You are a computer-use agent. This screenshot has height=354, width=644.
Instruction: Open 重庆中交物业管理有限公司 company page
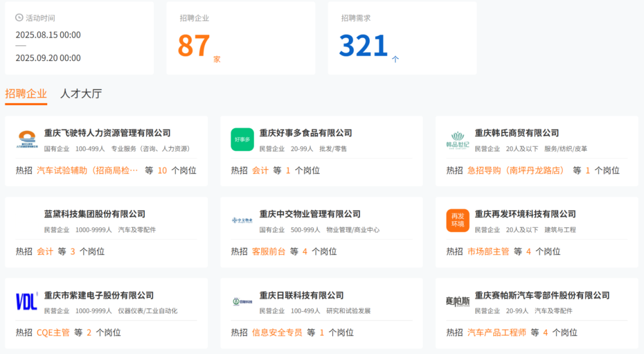[x=309, y=214]
